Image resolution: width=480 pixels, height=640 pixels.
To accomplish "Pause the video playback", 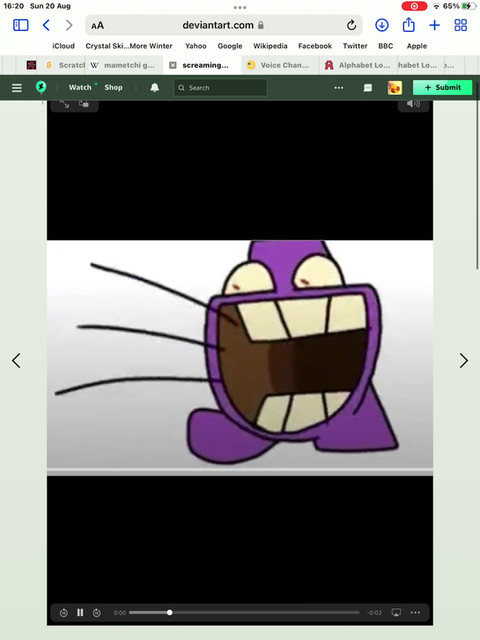I will [x=80, y=612].
